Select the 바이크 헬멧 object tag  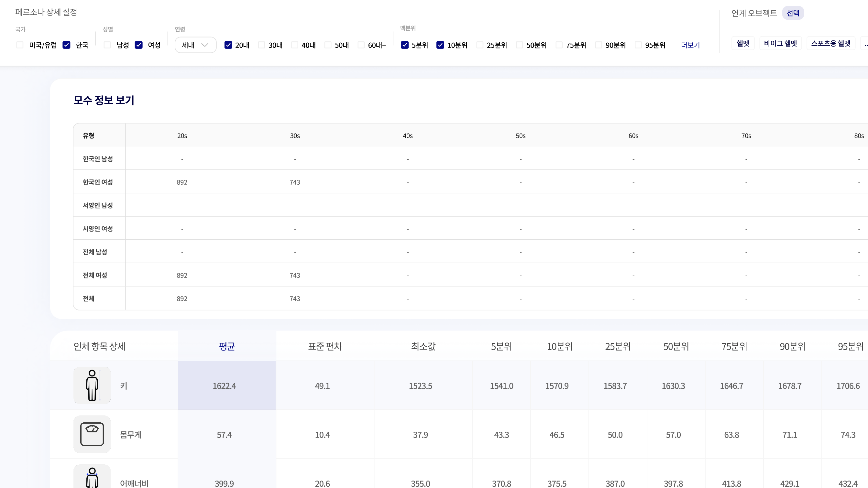[780, 43]
